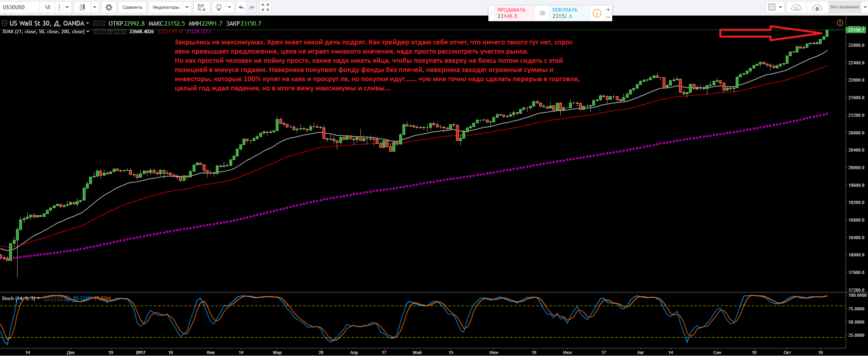Expand the timeframe dropdown arrow

pos(67,7)
